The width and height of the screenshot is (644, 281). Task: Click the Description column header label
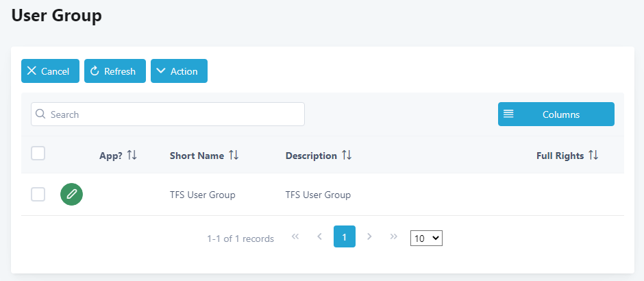[311, 156]
